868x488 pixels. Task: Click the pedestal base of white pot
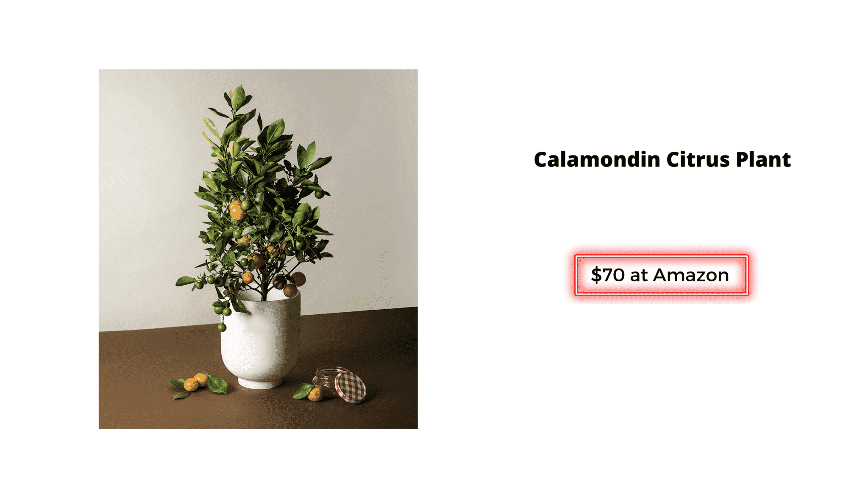(x=260, y=383)
